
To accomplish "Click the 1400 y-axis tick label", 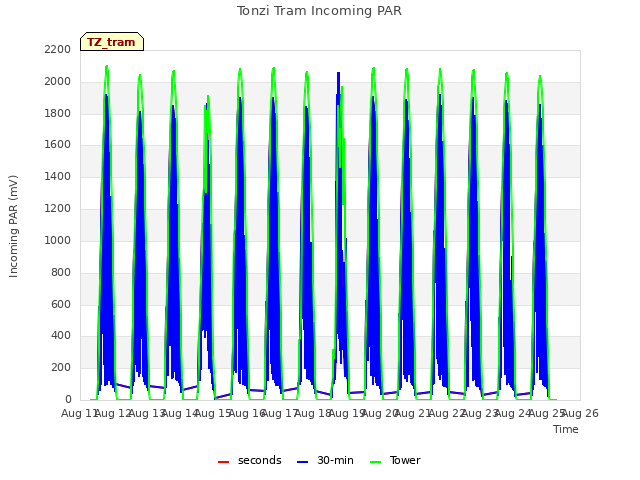I will coord(58,176).
